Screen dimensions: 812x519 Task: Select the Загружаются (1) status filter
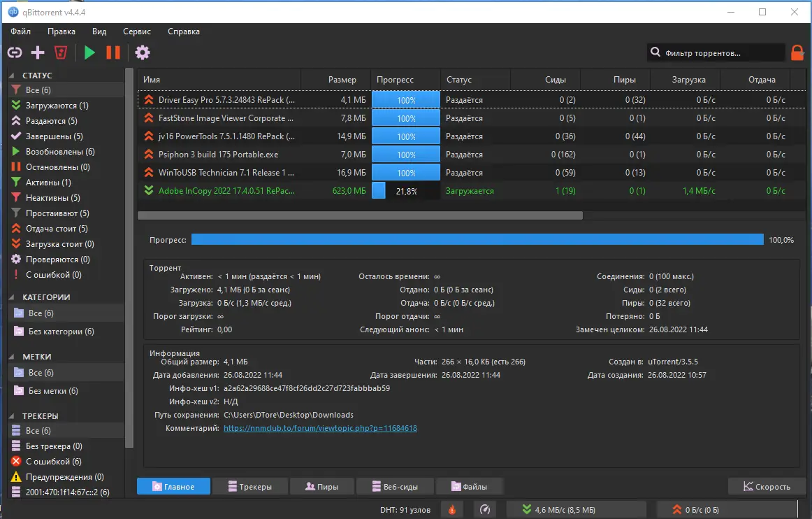pos(66,105)
